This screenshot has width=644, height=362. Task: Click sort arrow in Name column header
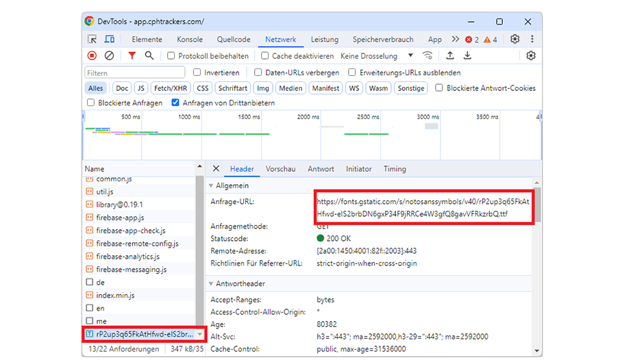tap(199, 166)
